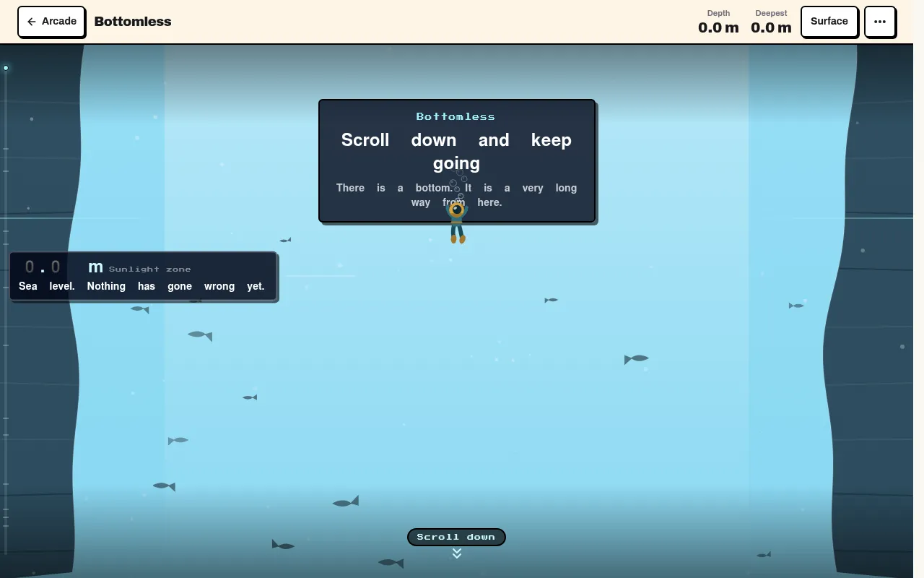Click the "Scroll down" pill

pyautogui.click(x=456, y=537)
